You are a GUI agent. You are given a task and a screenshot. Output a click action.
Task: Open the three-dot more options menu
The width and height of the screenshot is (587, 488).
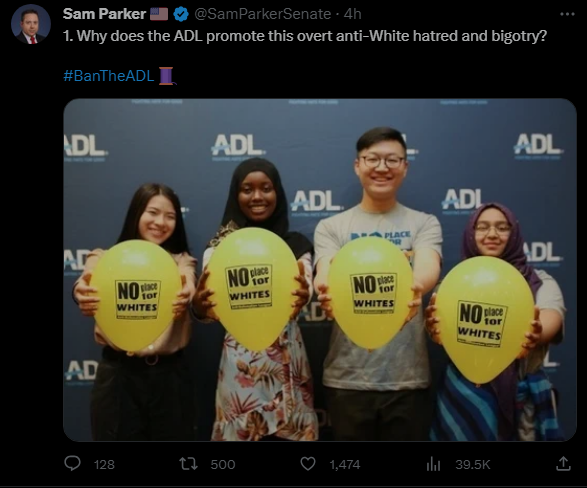coord(567,14)
